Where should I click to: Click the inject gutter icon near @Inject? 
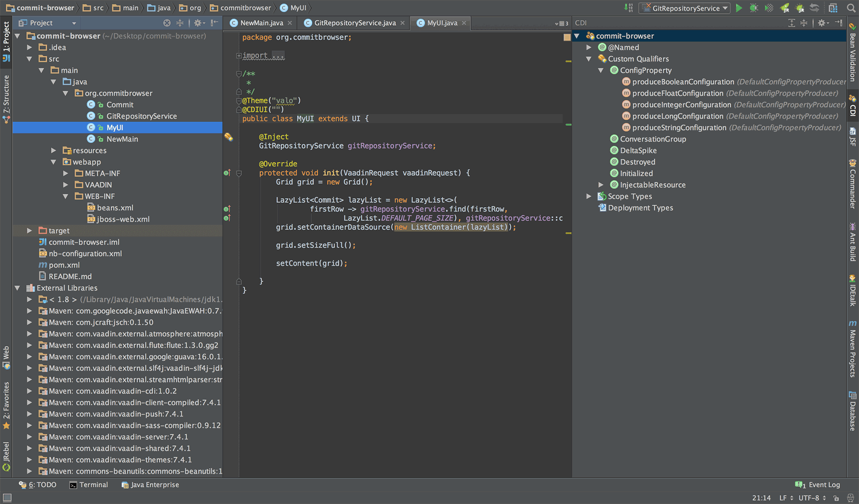tap(229, 137)
